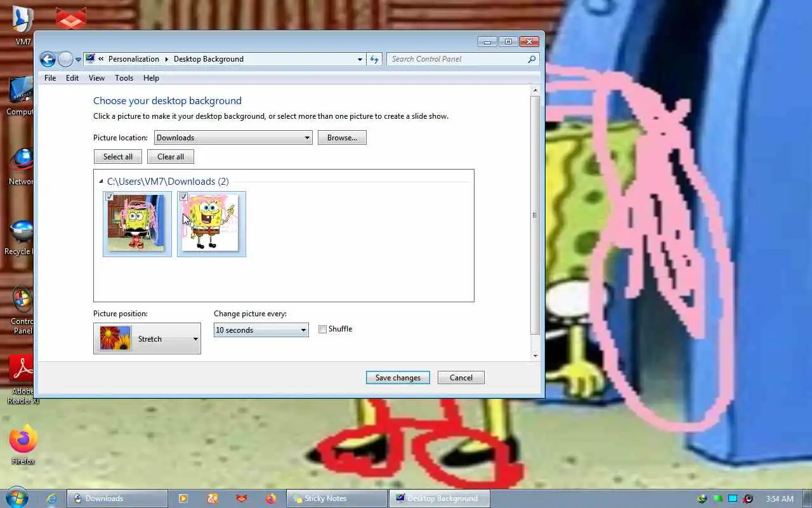
Task: Open the Picture position Stretch dropdown
Action: [x=147, y=338]
